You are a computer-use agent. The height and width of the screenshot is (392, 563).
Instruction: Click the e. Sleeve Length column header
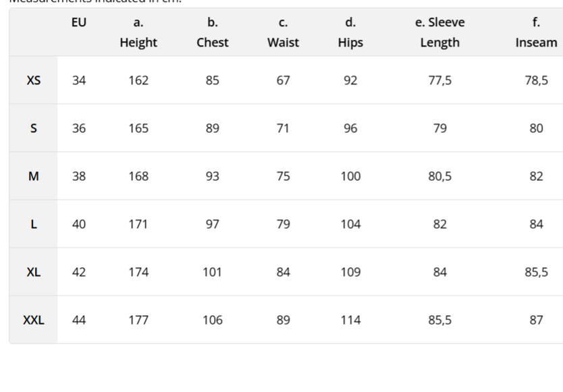pos(440,32)
